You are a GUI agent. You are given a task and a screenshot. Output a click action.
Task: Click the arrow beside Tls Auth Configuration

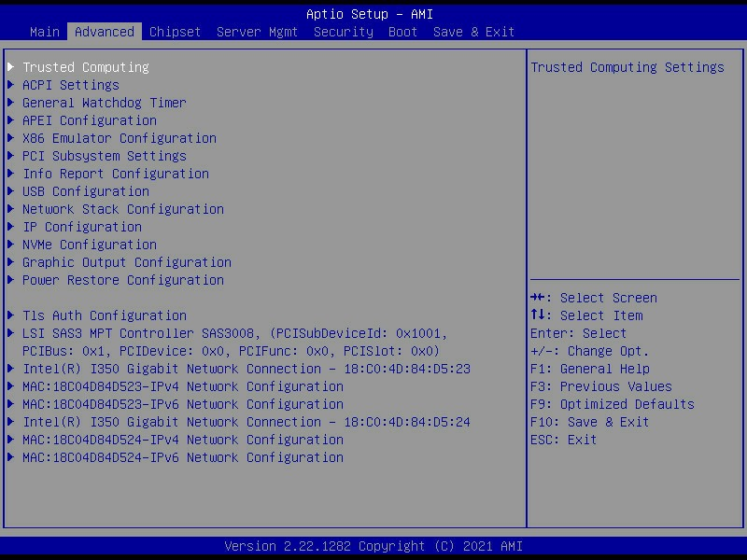click(x=11, y=315)
